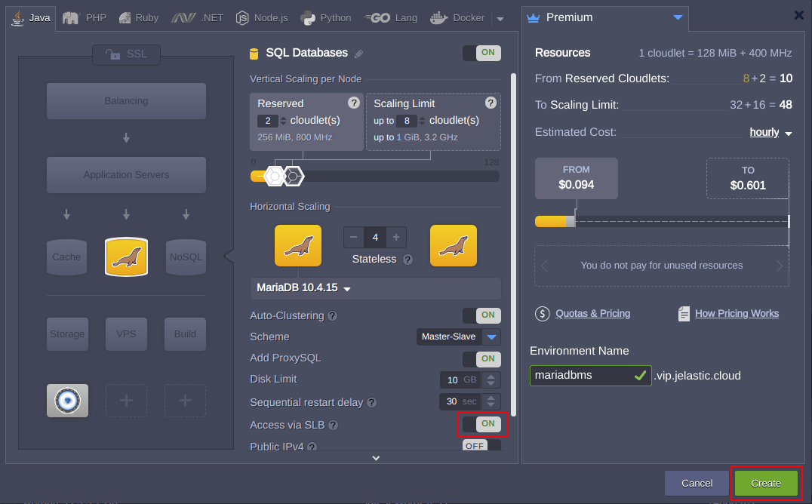Click the MariaDB seal icon in topology

(126, 257)
